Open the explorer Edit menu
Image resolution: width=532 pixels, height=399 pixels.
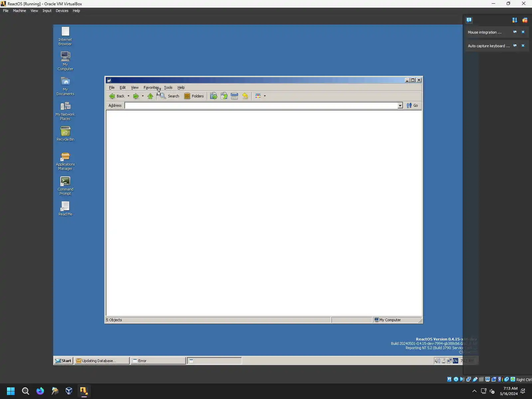[123, 87]
